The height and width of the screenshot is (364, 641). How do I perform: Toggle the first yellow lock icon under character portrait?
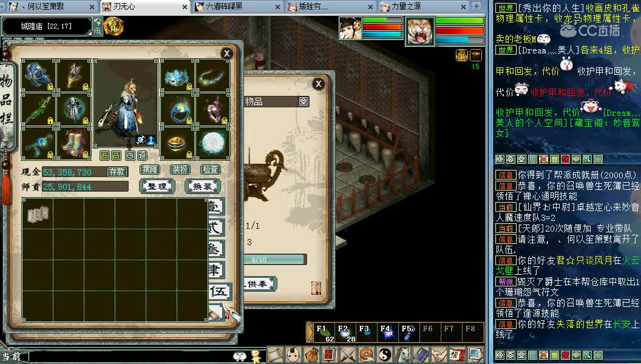coord(104,156)
